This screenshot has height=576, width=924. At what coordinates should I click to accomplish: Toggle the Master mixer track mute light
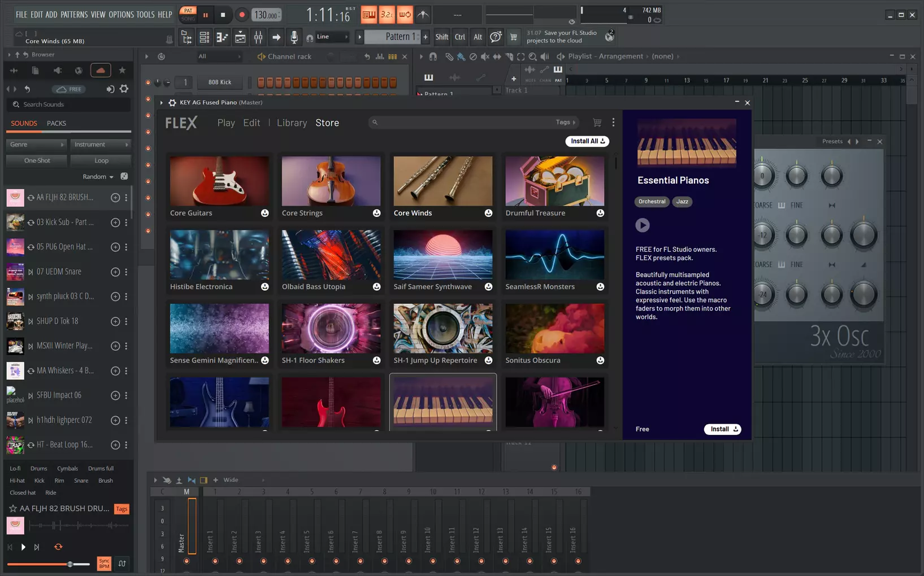(x=186, y=561)
